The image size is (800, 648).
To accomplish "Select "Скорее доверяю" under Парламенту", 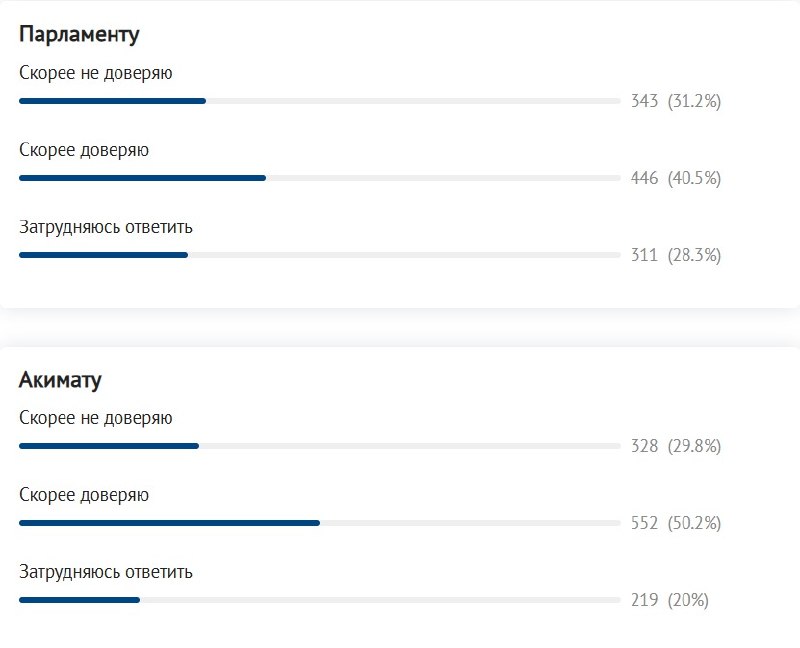I will (x=84, y=150).
